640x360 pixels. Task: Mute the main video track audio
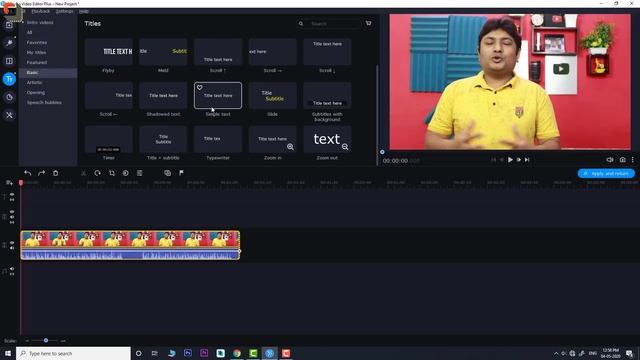point(12,248)
